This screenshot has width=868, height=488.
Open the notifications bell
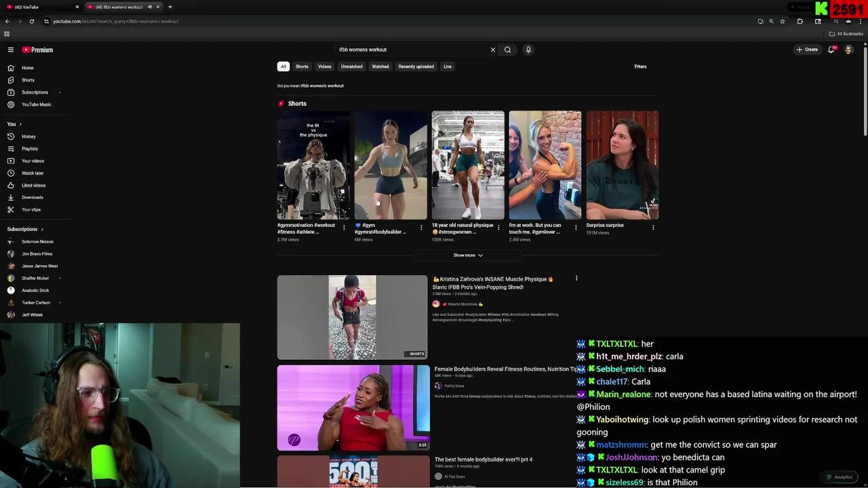click(x=831, y=49)
